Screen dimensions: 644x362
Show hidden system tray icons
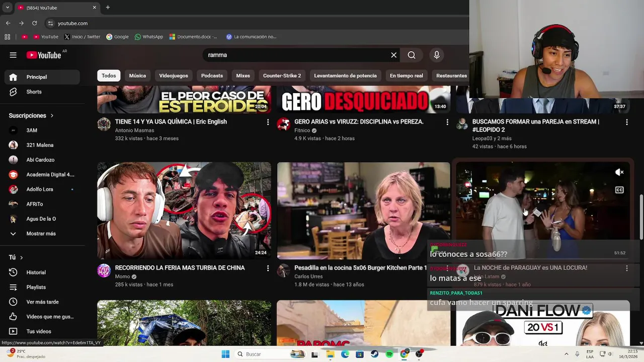(566, 354)
